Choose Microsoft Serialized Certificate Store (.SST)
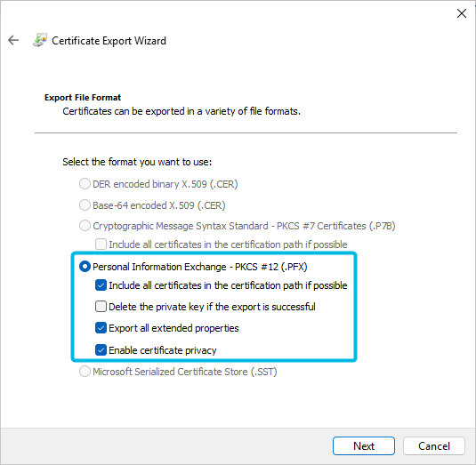 coord(85,372)
